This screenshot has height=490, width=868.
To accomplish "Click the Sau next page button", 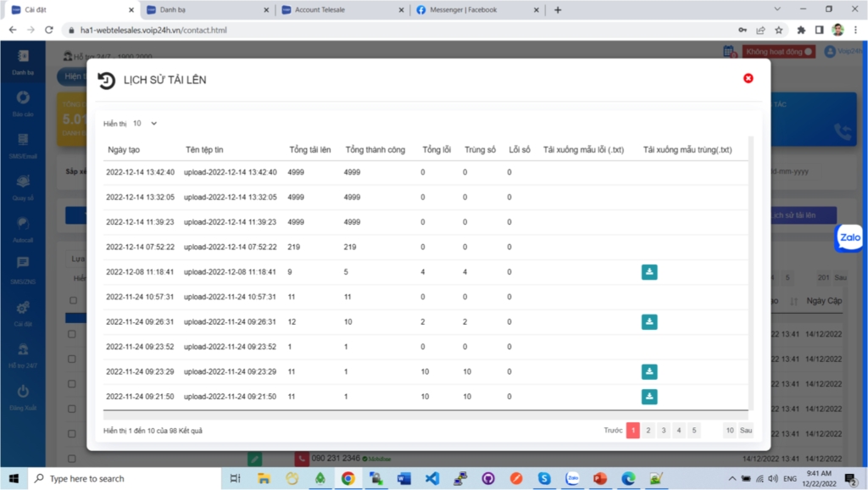I will point(745,431).
